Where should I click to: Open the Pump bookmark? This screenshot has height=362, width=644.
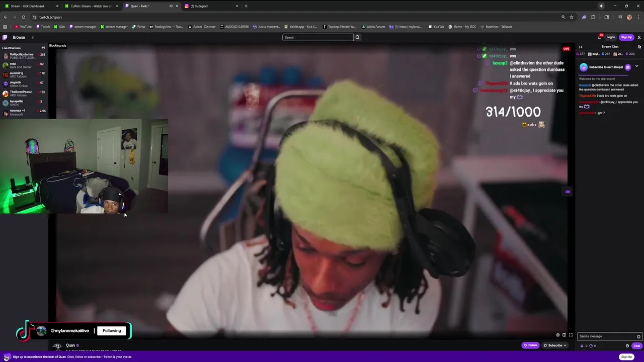pos(138,27)
